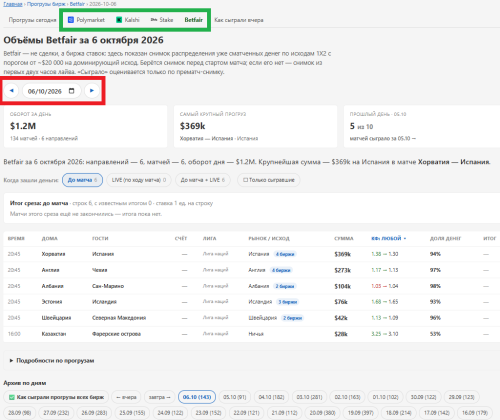Go to the next day arrow
The width and height of the screenshot is (500, 420).
click(x=92, y=91)
